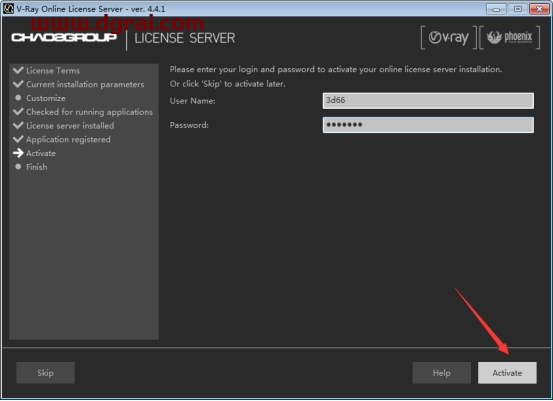The image size is (553, 401).
Task: Maximize the License Server window
Action: click(517, 9)
